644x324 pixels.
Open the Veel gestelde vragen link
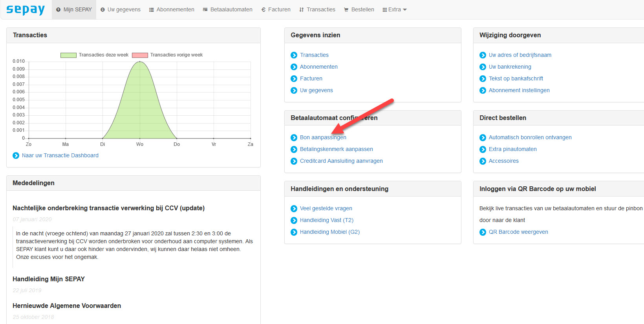tap(326, 208)
